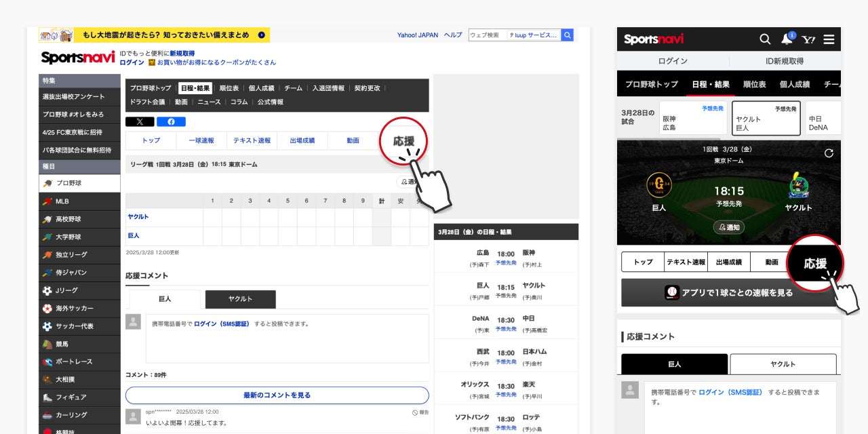Tap 阪神 広島 game card in mobile
Image resolution: width=868 pixels, height=434 pixels.
point(692,118)
